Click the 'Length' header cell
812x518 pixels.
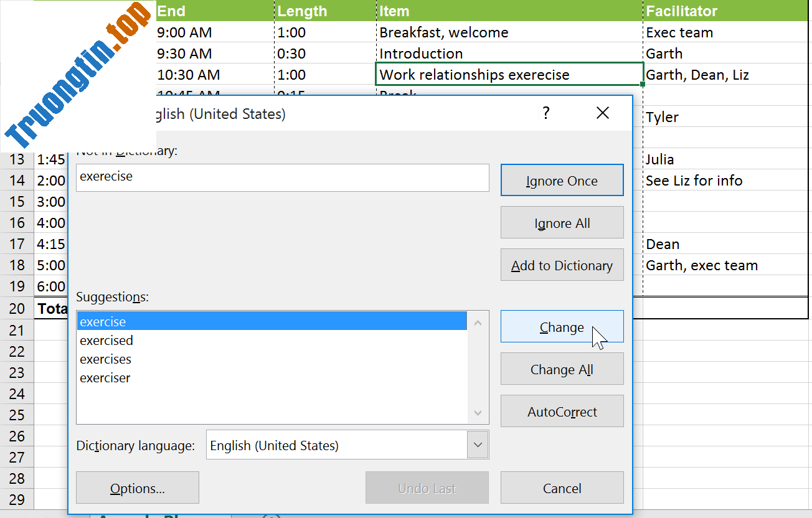click(x=325, y=11)
